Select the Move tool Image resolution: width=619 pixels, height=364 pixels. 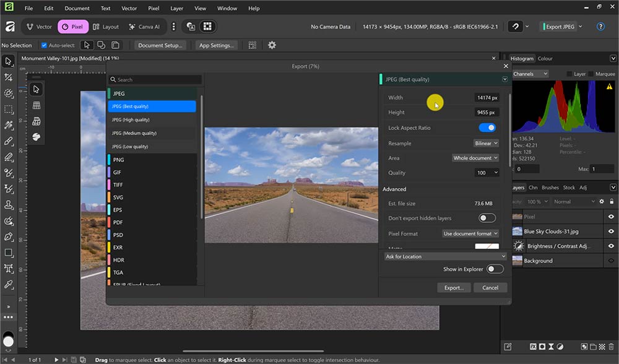[9, 61]
